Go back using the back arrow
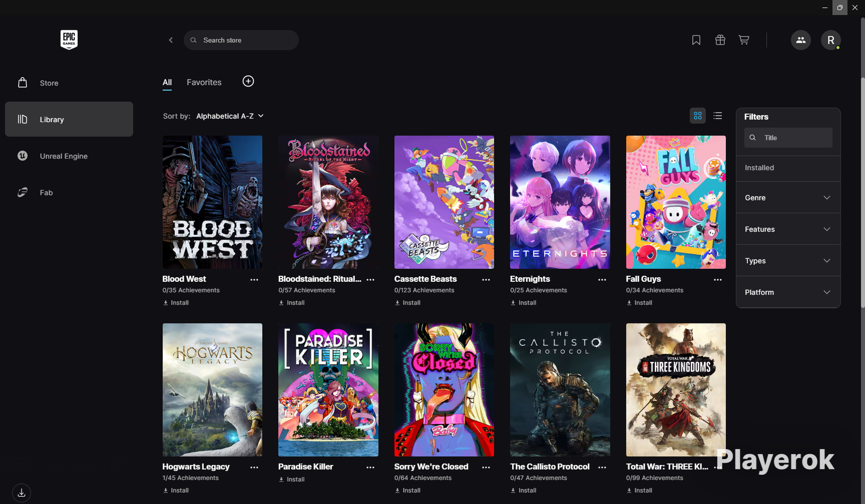The width and height of the screenshot is (865, 504). click(x=171, y=40)
